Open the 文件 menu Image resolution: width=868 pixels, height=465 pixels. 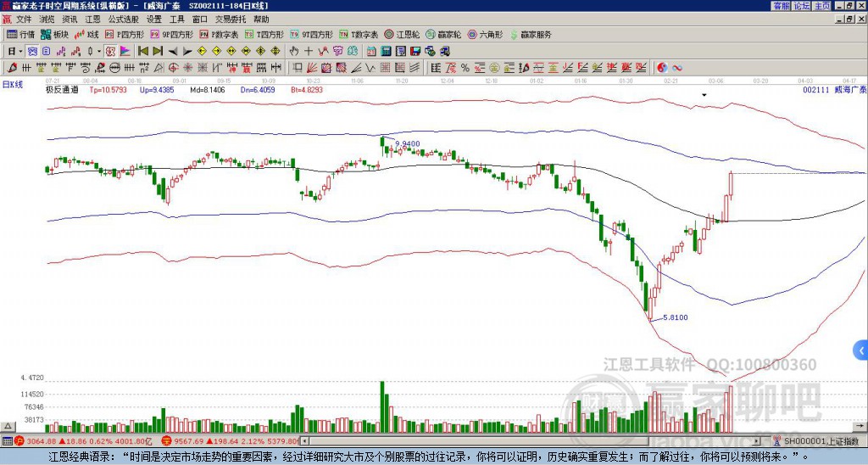point(23,20)
